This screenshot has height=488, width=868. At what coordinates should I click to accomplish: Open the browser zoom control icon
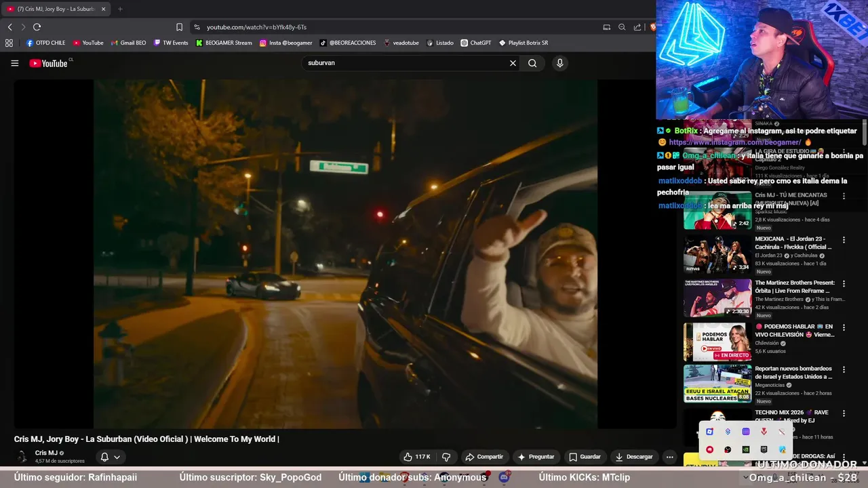[622, 27]
